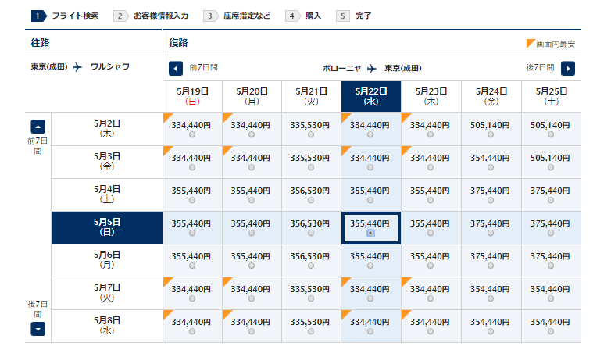Show earlier 7 outbound days up arrow
Viewport: 611px width, 364px height.
click(x=38, y=127)
